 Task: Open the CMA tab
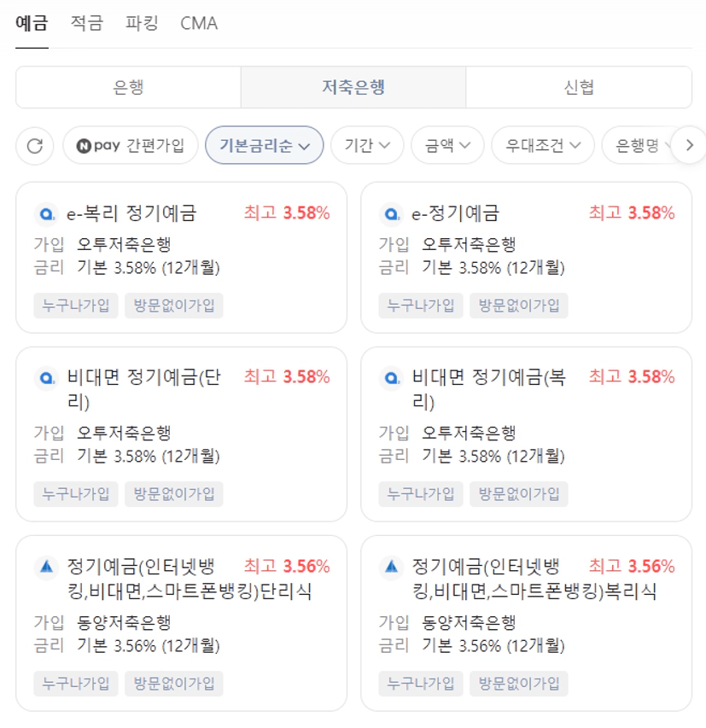(x=199, y=23)
